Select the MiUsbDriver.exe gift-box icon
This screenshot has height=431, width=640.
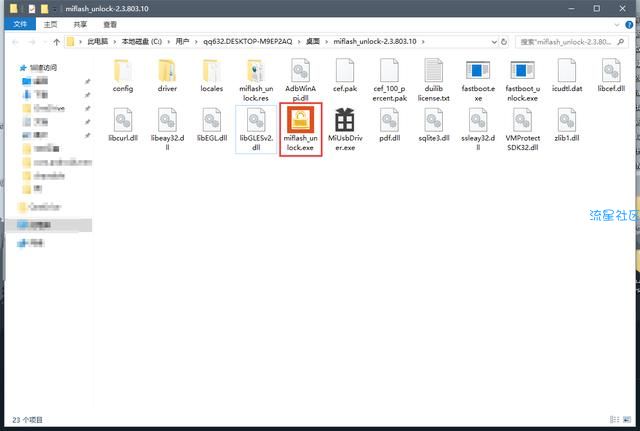coord(344,120)
